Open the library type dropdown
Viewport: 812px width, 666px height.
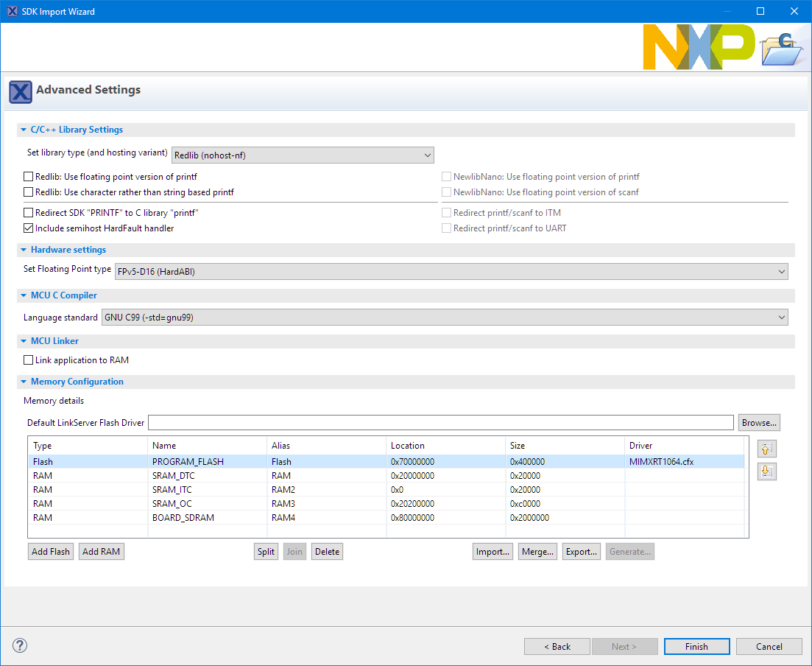303,155
